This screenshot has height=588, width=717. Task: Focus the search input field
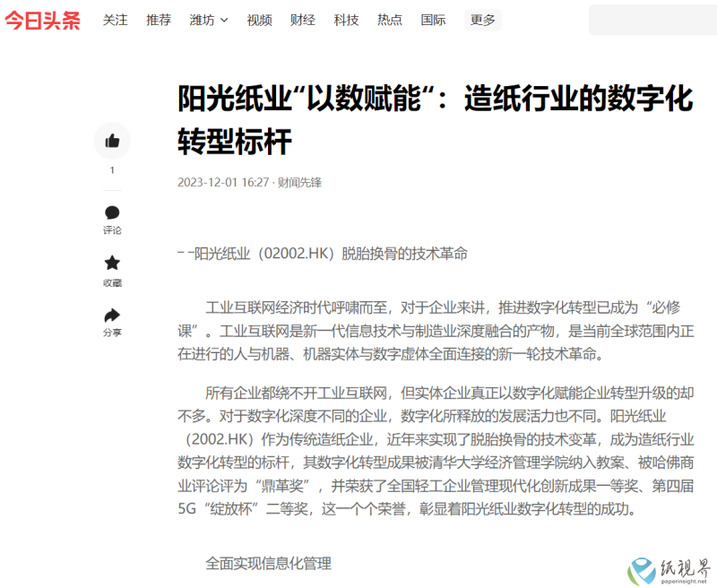tap(652, 20)
